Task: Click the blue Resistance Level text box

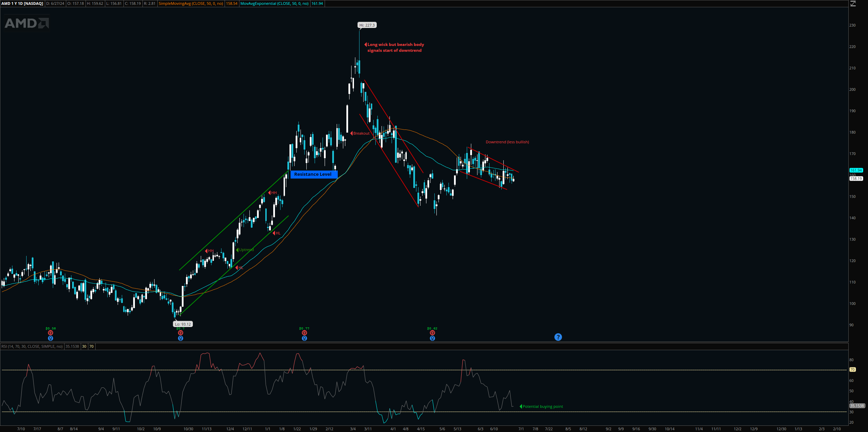Action: click(313, 174)
